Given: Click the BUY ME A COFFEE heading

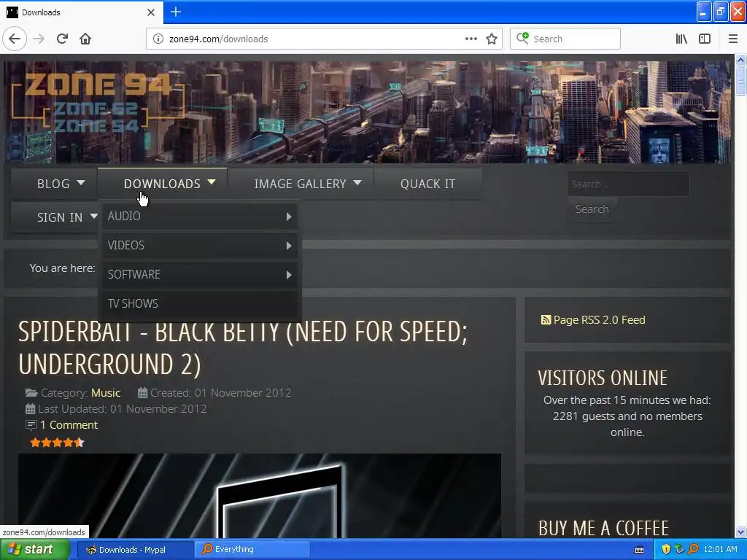Looking at the screenshot, I should pos(603,529).
